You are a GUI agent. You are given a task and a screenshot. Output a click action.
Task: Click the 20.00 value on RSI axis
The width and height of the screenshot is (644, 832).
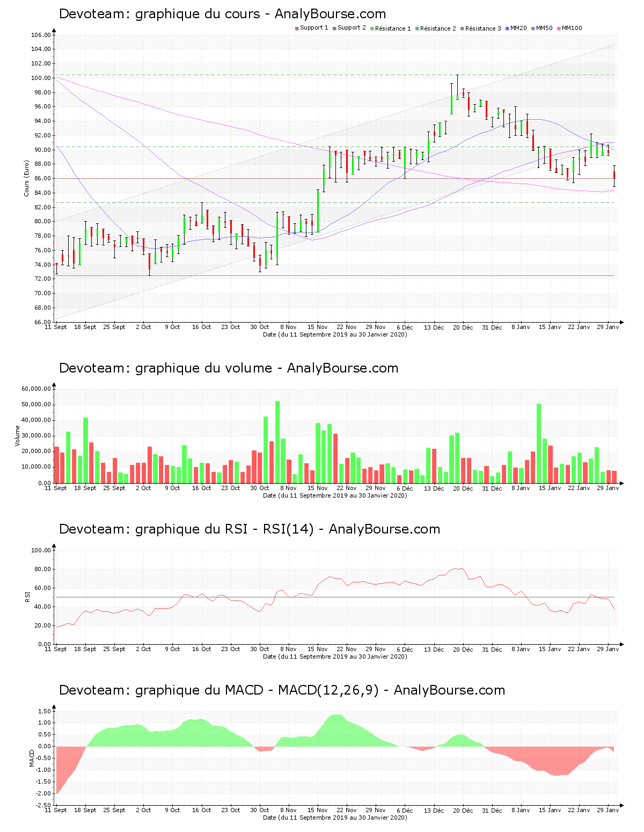(x=42, y=626)
